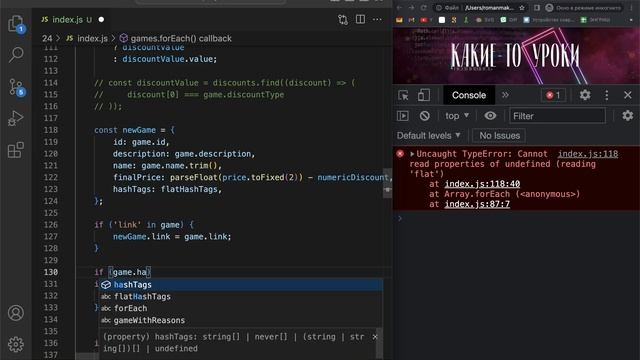Split the editor to the right

click(360, 19)
